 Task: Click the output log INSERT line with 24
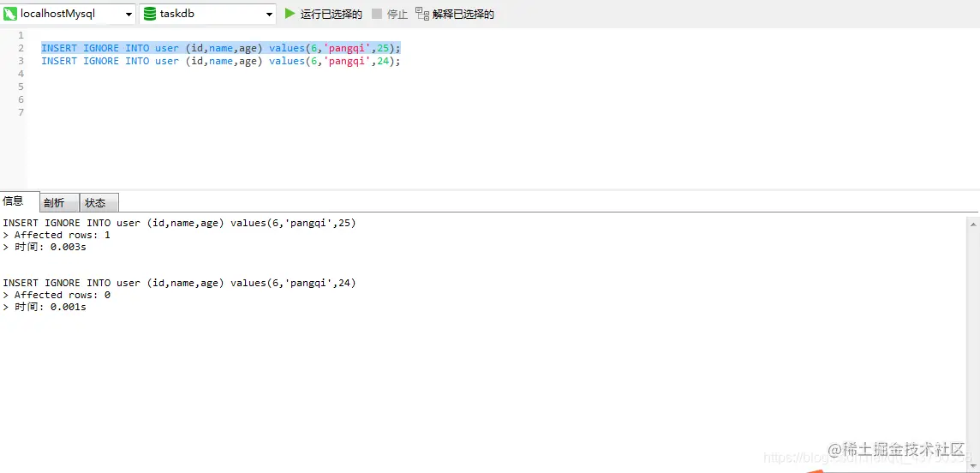[x=179, y=283]
